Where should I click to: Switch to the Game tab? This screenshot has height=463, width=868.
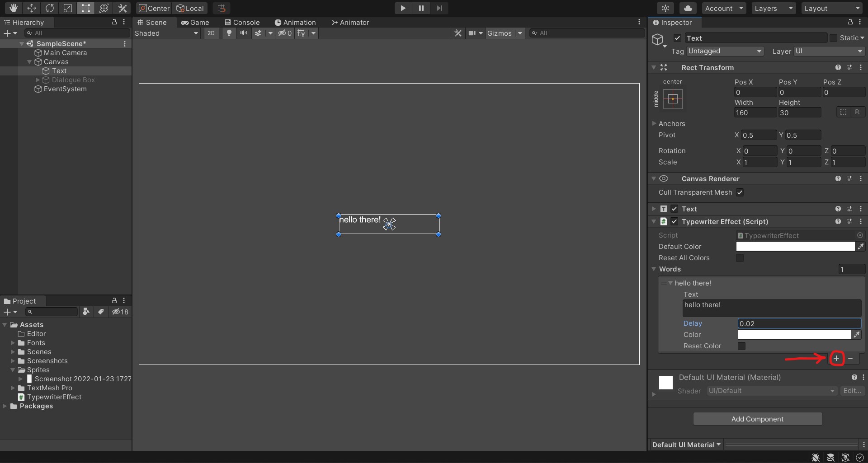(x=195, y=22)
